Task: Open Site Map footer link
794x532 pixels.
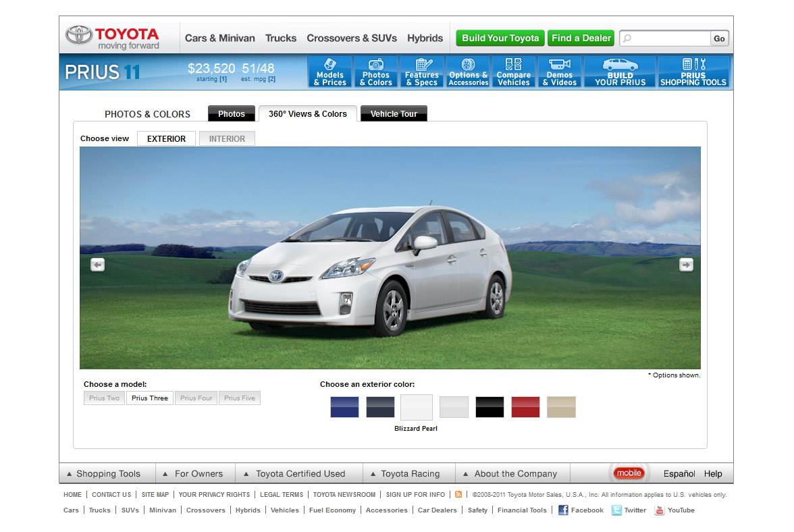Action: coord(155,495)
